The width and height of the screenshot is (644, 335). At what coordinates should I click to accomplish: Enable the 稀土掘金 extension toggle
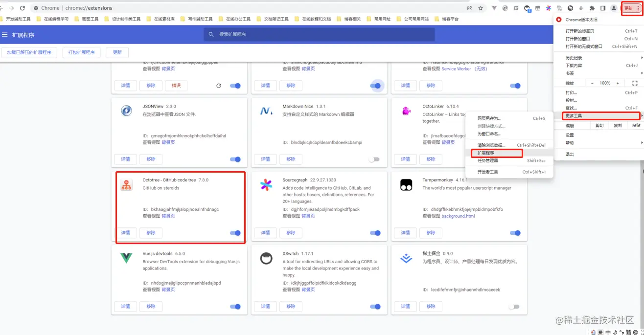pos(514,307)
